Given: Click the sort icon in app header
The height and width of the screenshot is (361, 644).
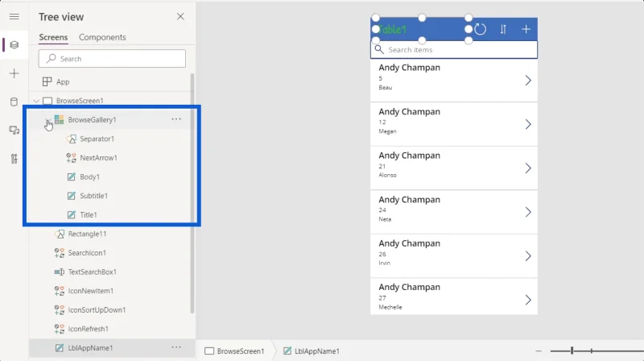Looking at the screenshot, I should pyautogui.click(x=503, y=29).
